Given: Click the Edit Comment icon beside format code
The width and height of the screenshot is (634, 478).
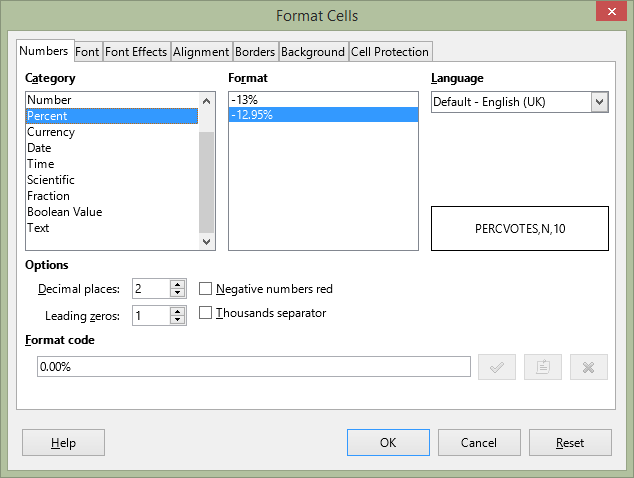Looking at the screenshot, I should (x=543, y=367).
